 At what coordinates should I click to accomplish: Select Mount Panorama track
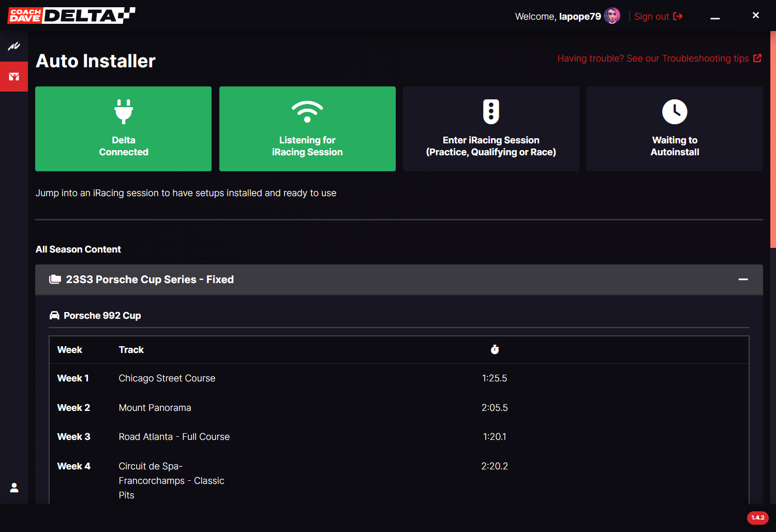click(155, 408)
